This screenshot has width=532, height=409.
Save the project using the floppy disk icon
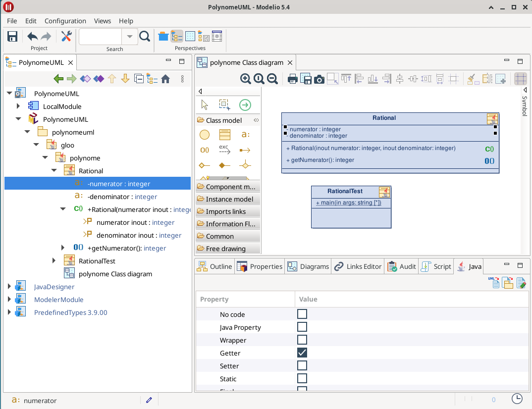pyautogui.click(x=12, y=36)
